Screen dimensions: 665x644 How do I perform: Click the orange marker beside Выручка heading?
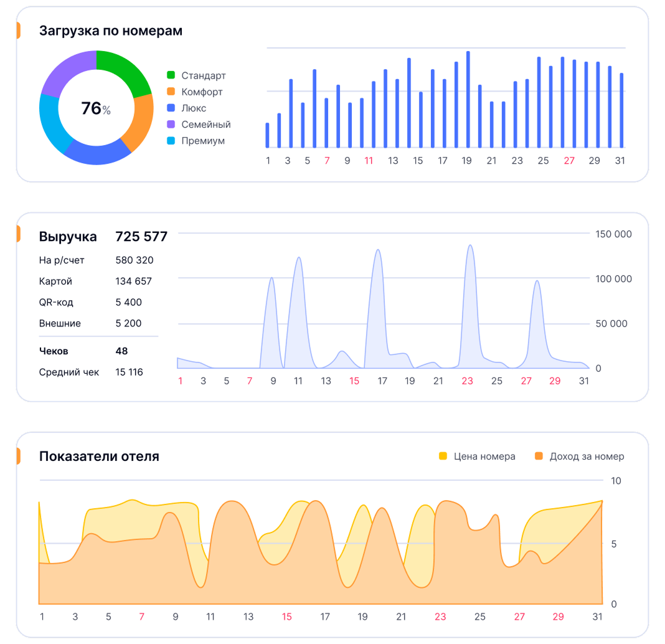(19, 234)
